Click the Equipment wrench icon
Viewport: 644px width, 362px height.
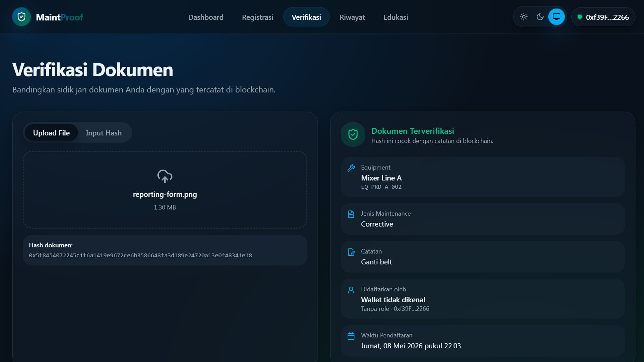pyautogui.click(x=351, y=168)
